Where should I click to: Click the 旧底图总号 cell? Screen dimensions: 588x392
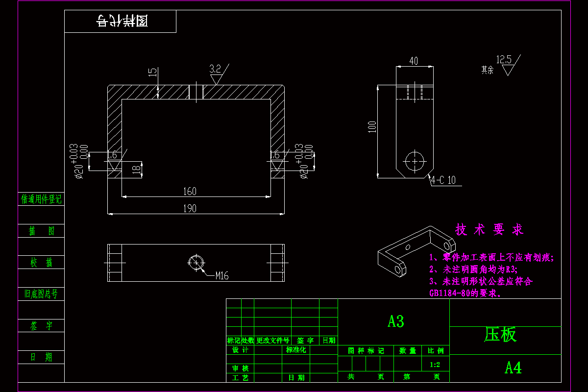coord(41,294)
